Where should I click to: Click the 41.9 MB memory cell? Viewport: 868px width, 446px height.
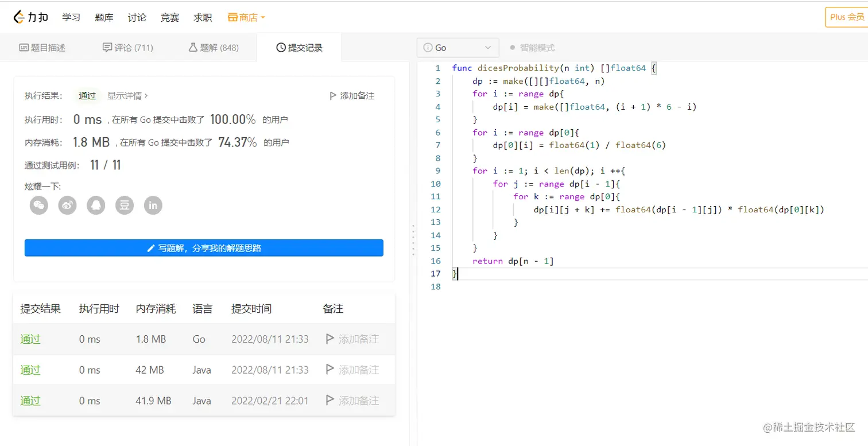153,401
